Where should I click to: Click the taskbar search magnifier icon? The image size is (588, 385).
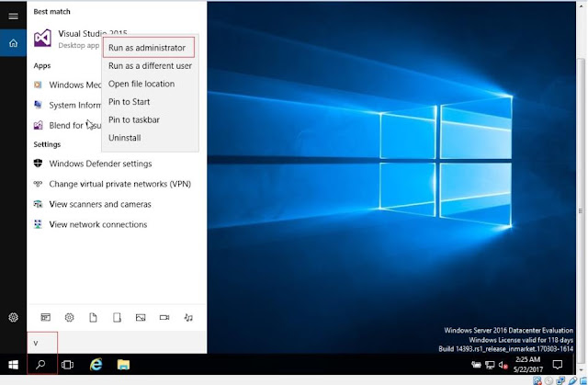pyautogui.click(x=40, y=365)
